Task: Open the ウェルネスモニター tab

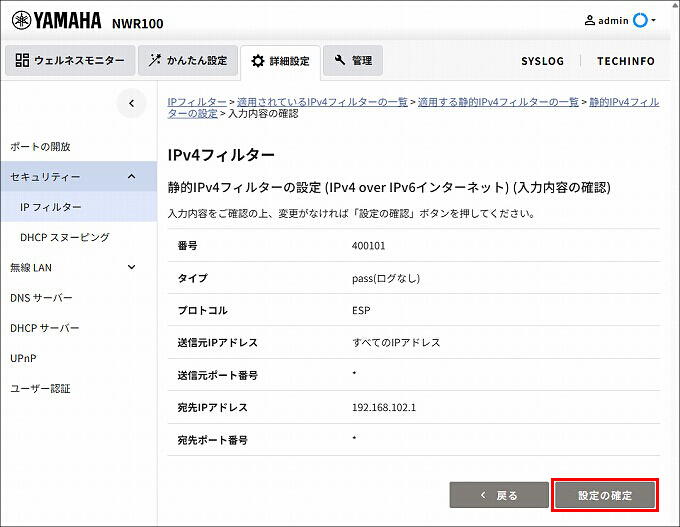Action: (x=70, y=60)
